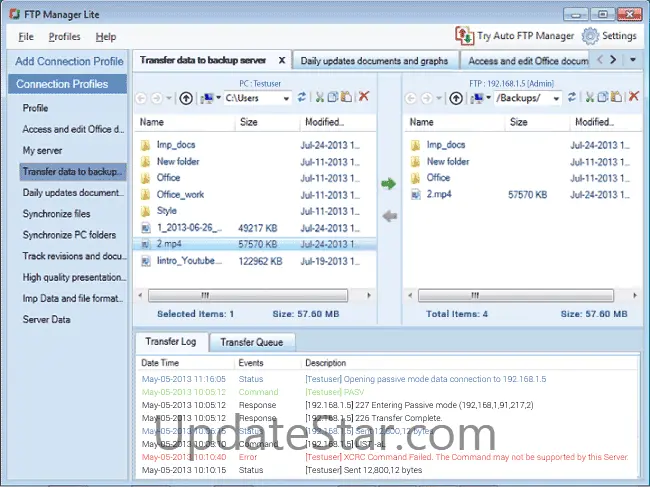Download with the gray left arrow
The height and width of the screenshot is (487, 650).
coord(390,216)
